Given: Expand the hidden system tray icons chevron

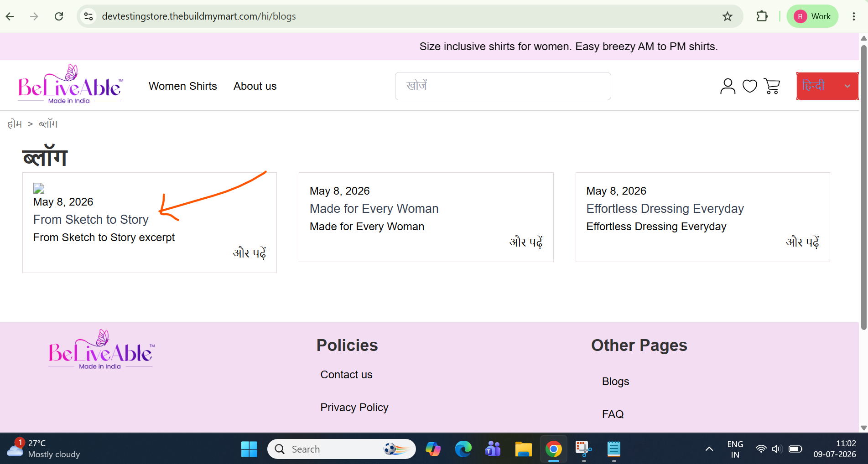Looking at the screenshot, I should pos(709,449).
